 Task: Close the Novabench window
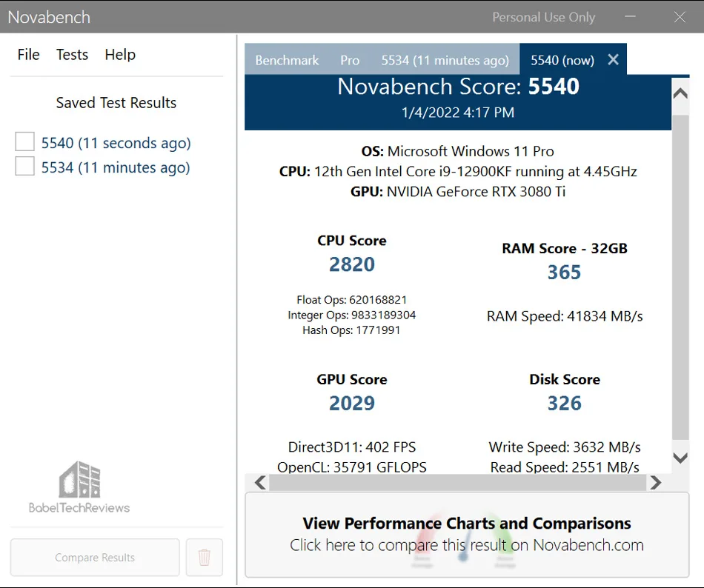[680, 16]
